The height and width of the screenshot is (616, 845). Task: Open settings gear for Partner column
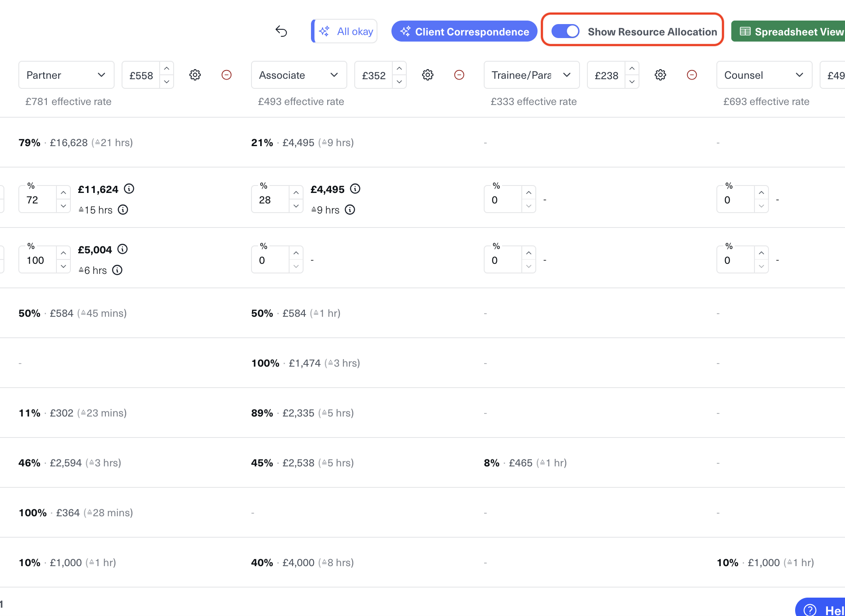click(x=195, y=75)
